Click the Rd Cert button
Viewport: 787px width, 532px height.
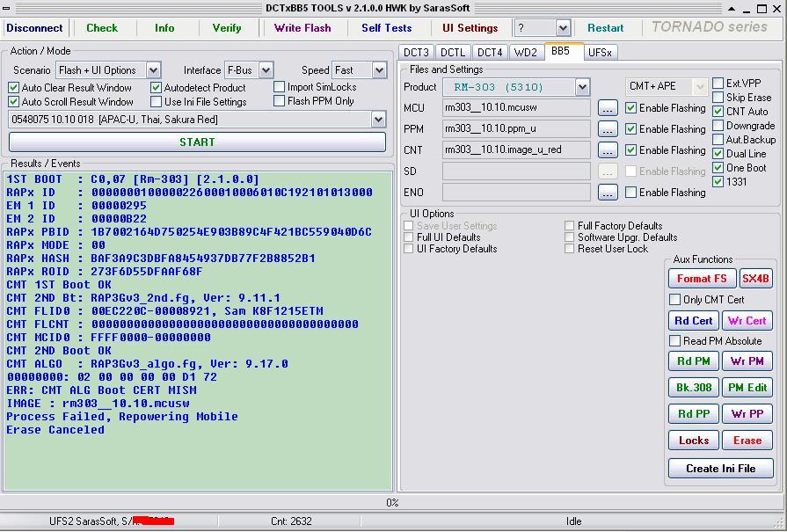(694, 321)
